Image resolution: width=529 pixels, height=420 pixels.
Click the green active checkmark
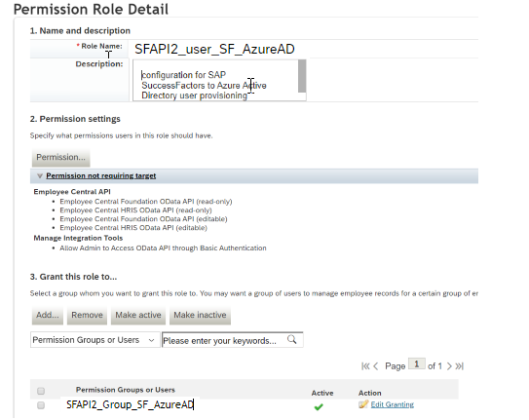319,406
